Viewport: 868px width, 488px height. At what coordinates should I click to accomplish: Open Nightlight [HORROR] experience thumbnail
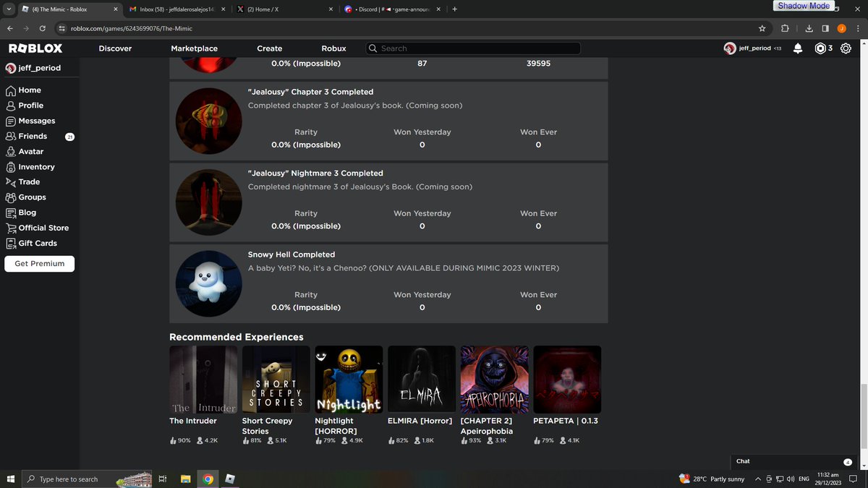pos(349,380)
